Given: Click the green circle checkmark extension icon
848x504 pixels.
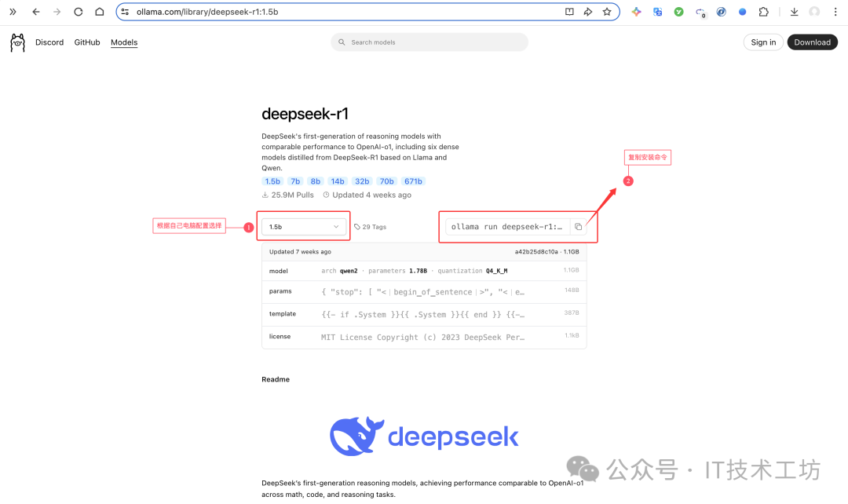Looking at the screenshot, I should 678,12.
